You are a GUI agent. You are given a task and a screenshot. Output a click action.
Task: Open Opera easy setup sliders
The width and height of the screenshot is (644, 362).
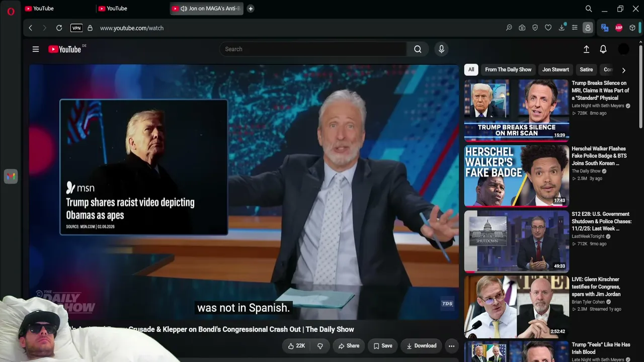pos(575,28)
